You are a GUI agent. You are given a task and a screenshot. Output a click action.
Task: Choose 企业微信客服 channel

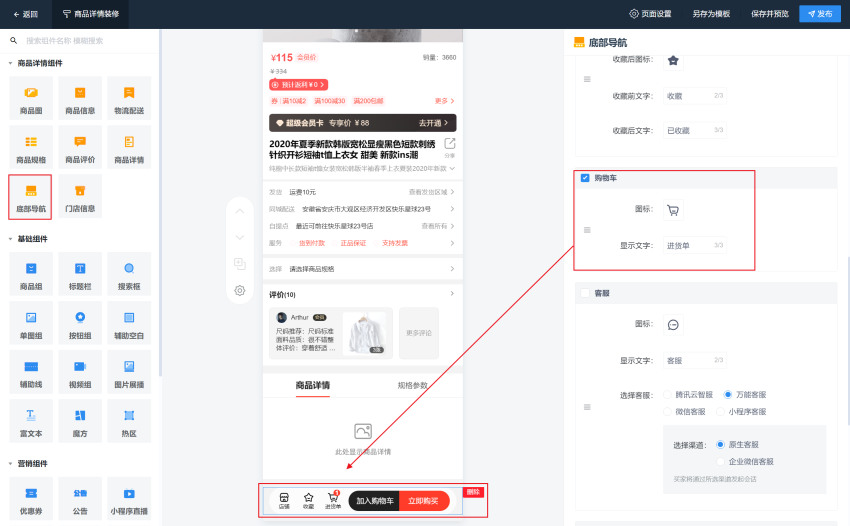(720, 461)
